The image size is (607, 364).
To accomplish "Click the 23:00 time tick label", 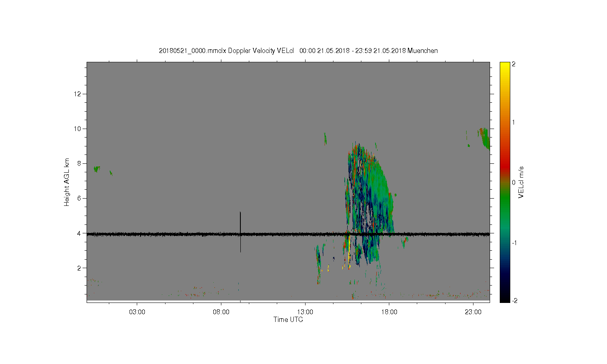I will 473,312.
